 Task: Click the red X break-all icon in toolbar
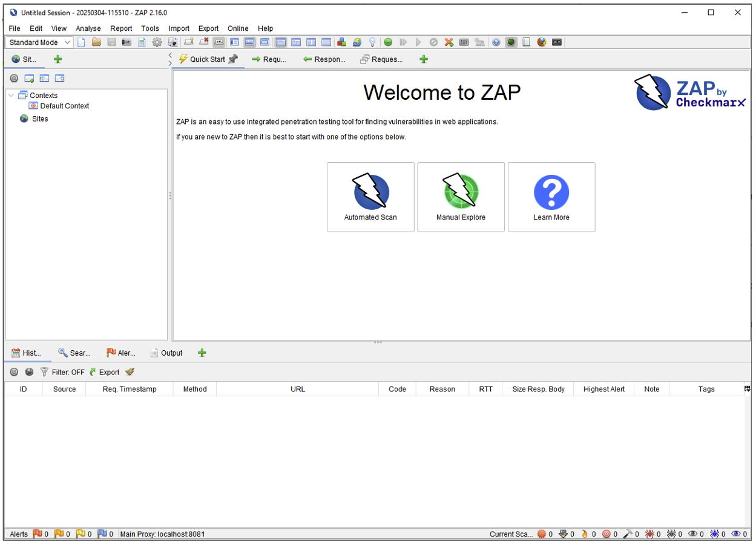449,42
